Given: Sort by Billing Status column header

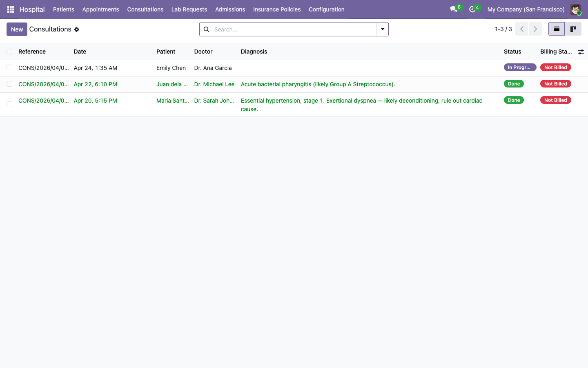Looking at the screenshot, I should [x=556, y=52].
